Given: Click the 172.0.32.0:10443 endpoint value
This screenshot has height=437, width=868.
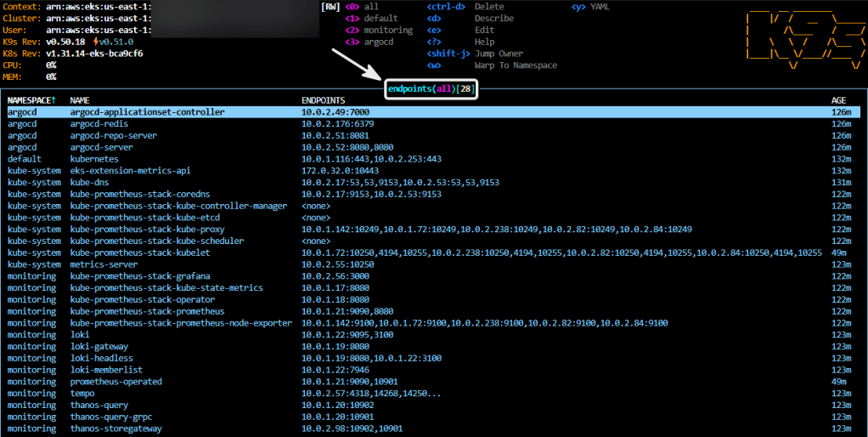Looking at the screenshot, I should click(x=341, y=171).
